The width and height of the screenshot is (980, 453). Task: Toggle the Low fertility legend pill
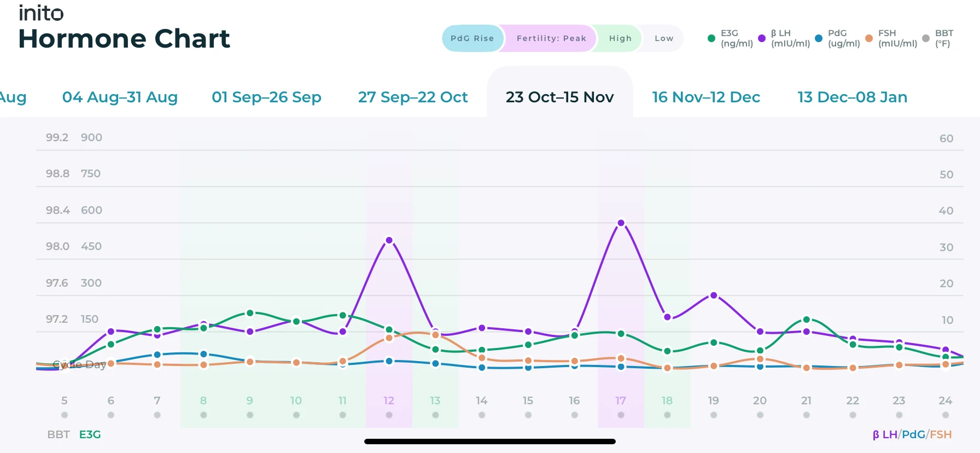click(663, 38)
